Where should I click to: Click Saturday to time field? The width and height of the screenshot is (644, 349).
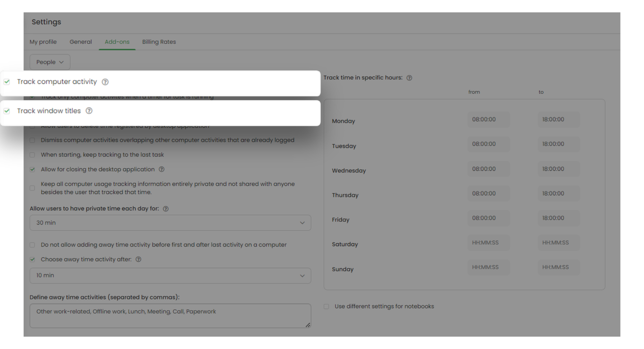558,243
